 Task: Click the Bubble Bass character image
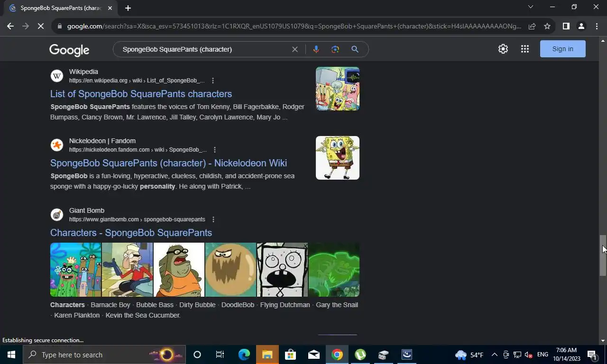[179, 270]
